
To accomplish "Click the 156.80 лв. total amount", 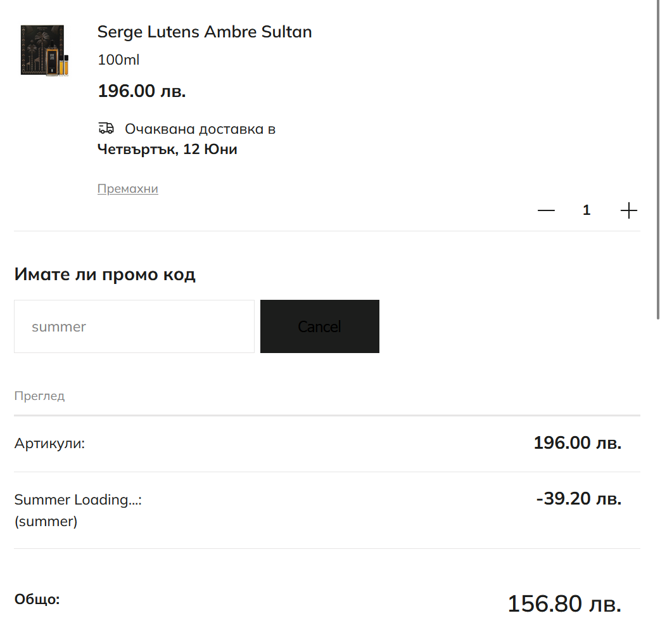I will tap(564, 603).
